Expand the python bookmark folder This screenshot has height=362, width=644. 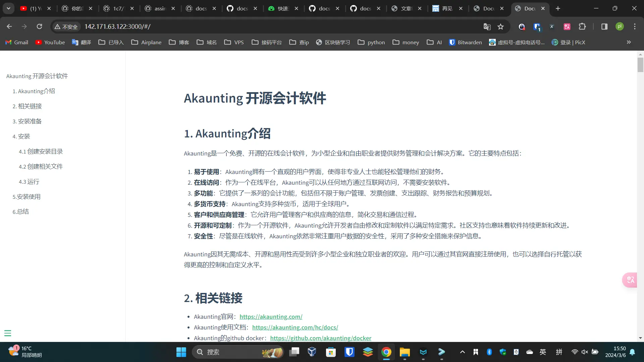click(x=371, y=42)
